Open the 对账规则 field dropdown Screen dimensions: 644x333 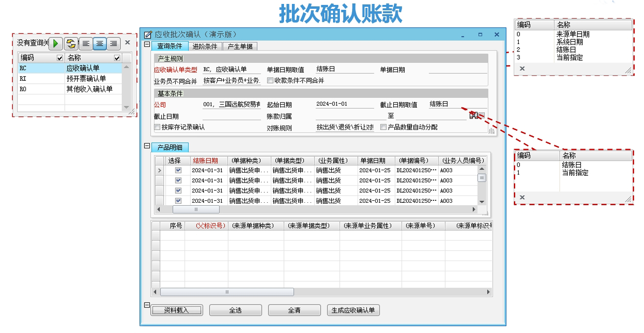344,127
